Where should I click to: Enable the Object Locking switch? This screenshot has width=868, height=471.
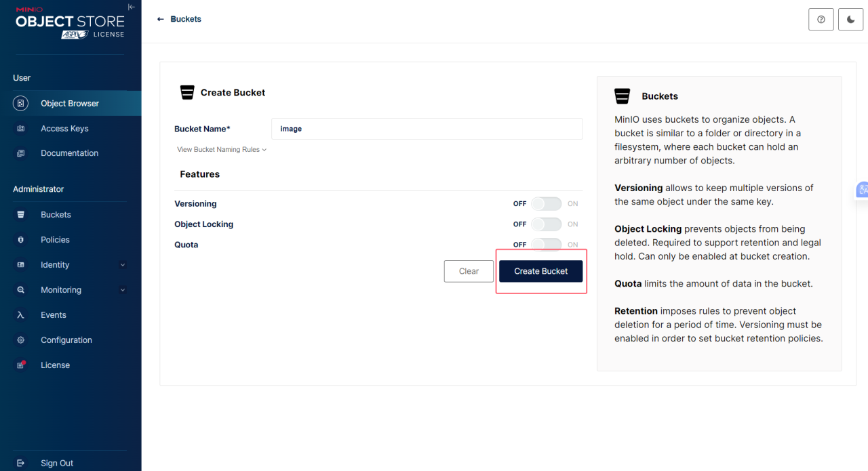(546, 224)
